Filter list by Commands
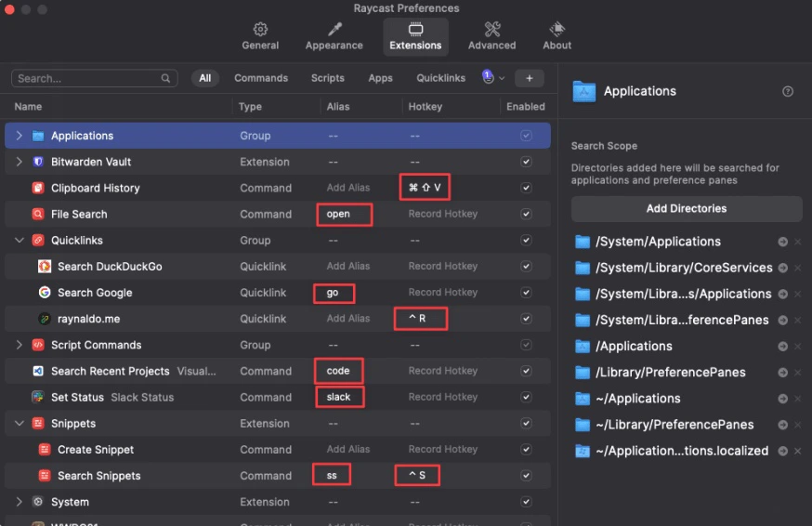The image size is (812, 526). click(x=261, y=78)
